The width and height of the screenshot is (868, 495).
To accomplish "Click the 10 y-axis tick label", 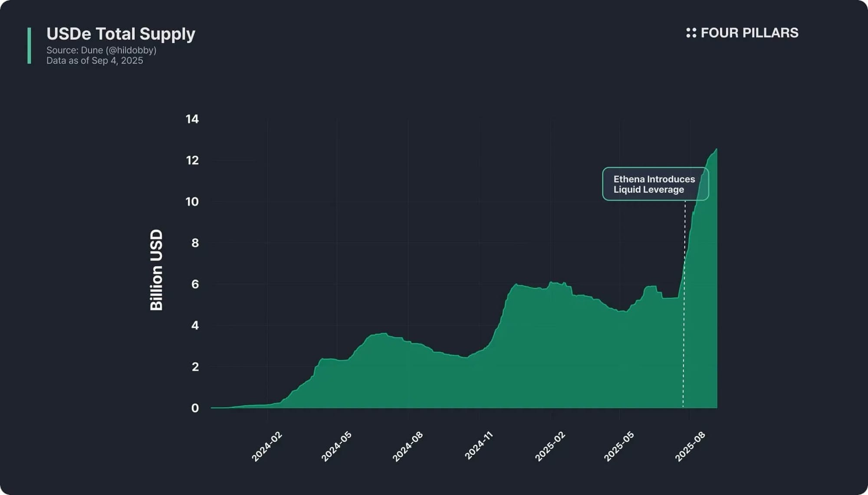I will (192, 202).
